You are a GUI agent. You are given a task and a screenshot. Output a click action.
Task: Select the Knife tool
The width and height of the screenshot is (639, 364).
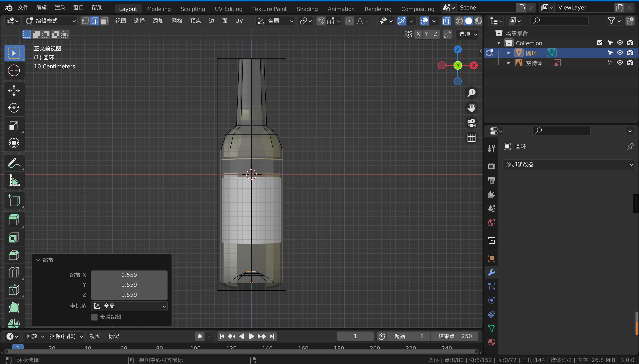point(14,290)
